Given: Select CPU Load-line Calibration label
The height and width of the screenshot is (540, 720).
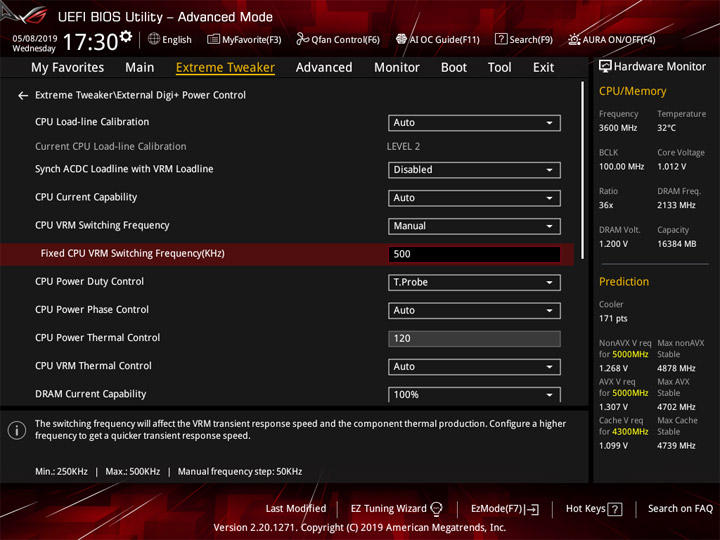Looking at the screenshot, I should (x=92, y=122).
